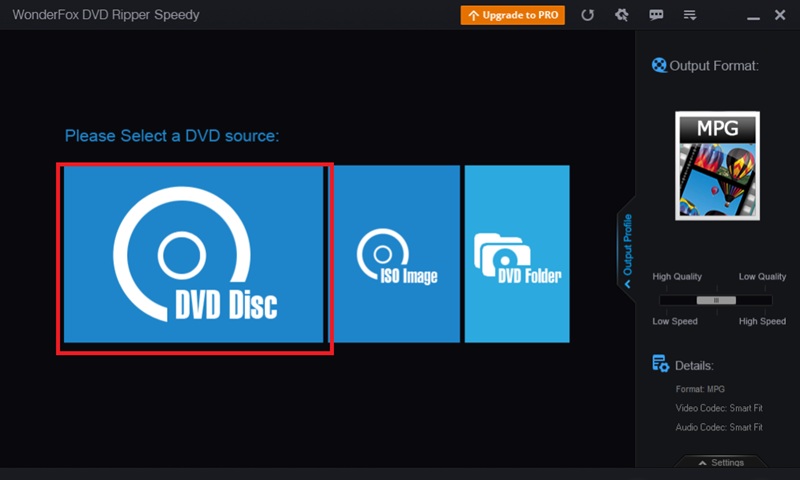Click the Details icon
The image size is (800, 480).
pos(660,364)
